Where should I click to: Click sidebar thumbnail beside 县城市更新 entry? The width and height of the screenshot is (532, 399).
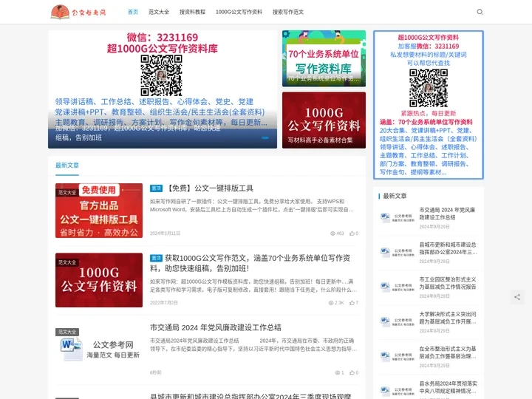(x=397, y=252)
